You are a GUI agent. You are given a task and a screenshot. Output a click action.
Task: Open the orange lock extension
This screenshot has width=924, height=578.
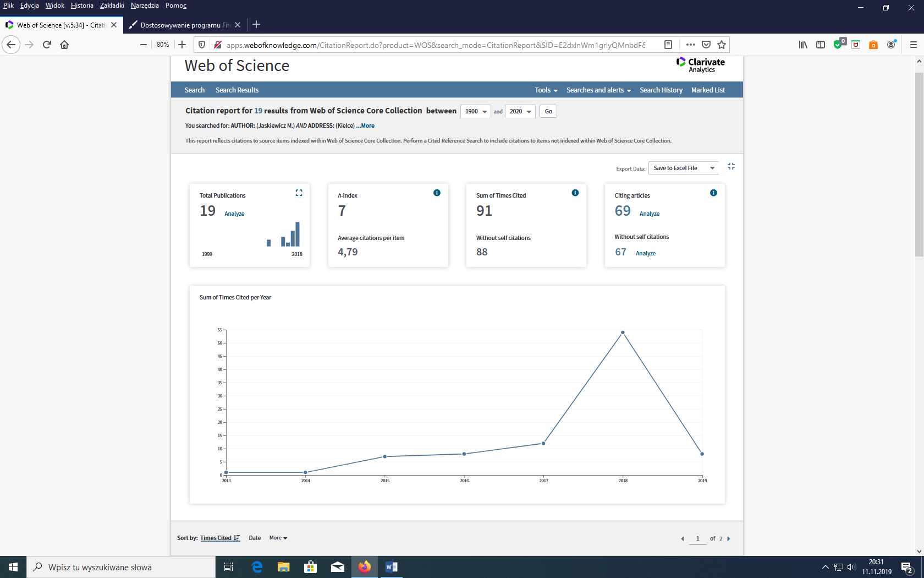(x=873, y=45)
